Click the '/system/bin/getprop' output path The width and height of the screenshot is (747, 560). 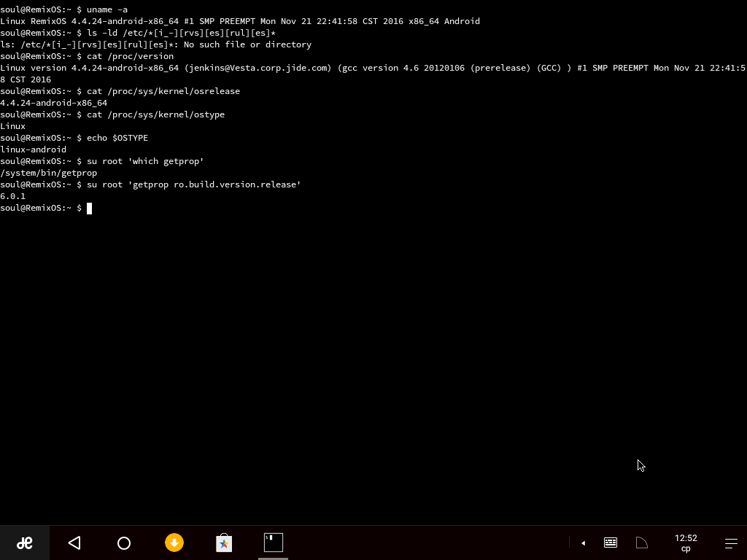[49, 173]
